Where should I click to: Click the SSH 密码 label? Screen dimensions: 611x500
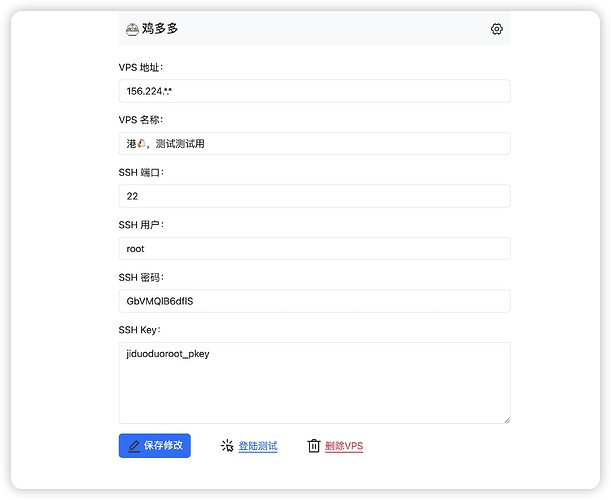click(141, 277)
